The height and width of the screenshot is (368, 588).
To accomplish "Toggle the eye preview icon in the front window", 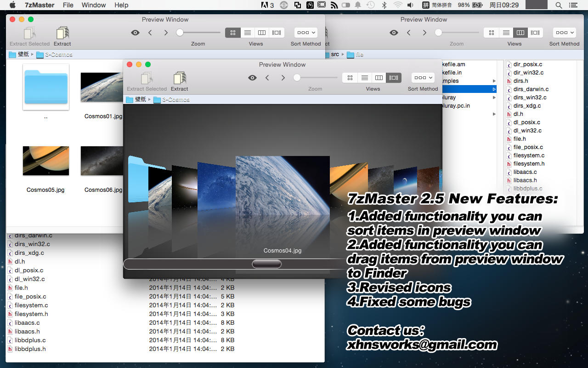I will [252, 78].
